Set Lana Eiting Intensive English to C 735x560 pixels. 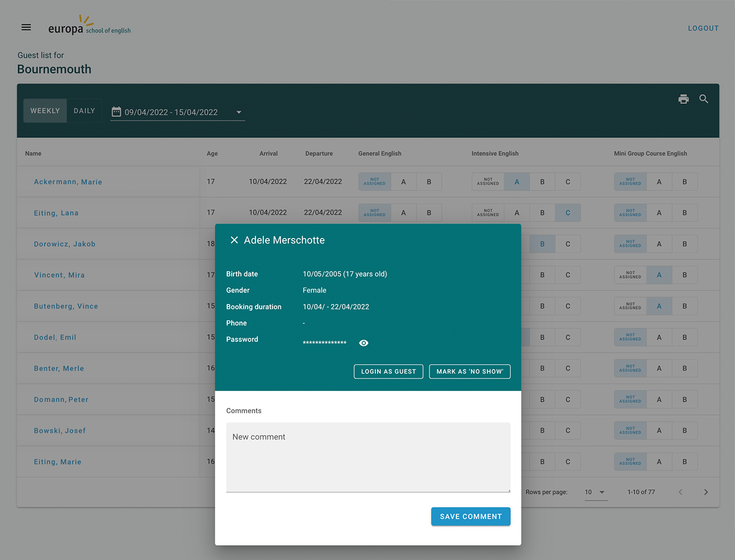click(x=568, y=213)
